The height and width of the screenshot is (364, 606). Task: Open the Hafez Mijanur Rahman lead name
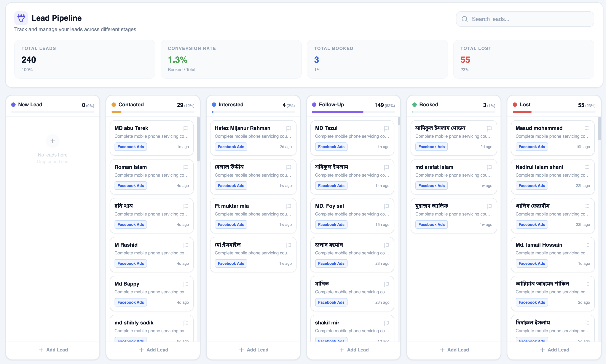[x=242, y=128]
